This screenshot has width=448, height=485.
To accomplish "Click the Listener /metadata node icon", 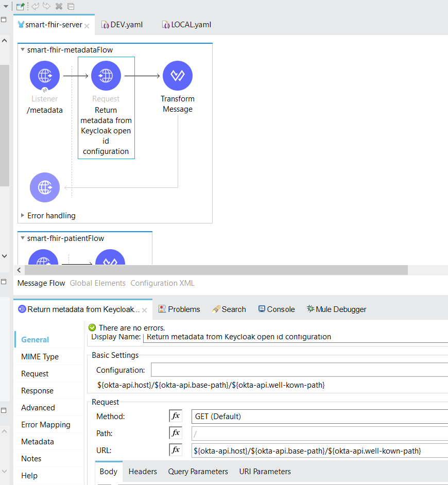I will [x=45, y=76].
